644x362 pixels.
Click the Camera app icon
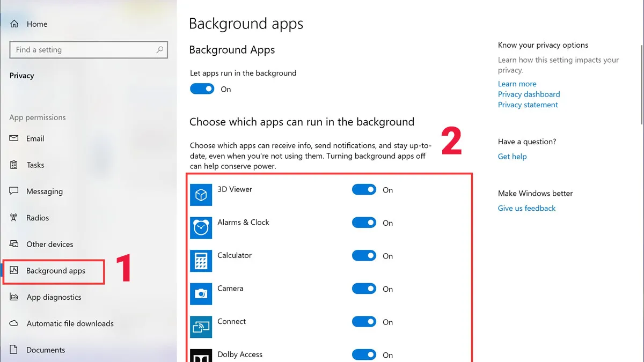201,294
